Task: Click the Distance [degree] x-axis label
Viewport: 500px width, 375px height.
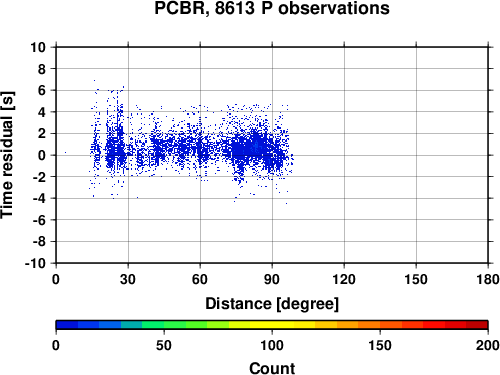Action: 272,304
